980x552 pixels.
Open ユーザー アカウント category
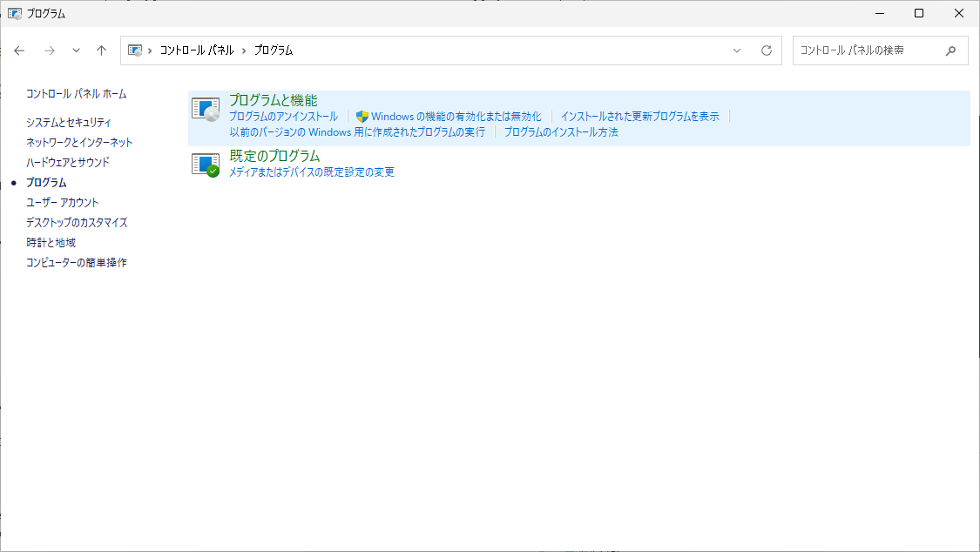(63, 202)
